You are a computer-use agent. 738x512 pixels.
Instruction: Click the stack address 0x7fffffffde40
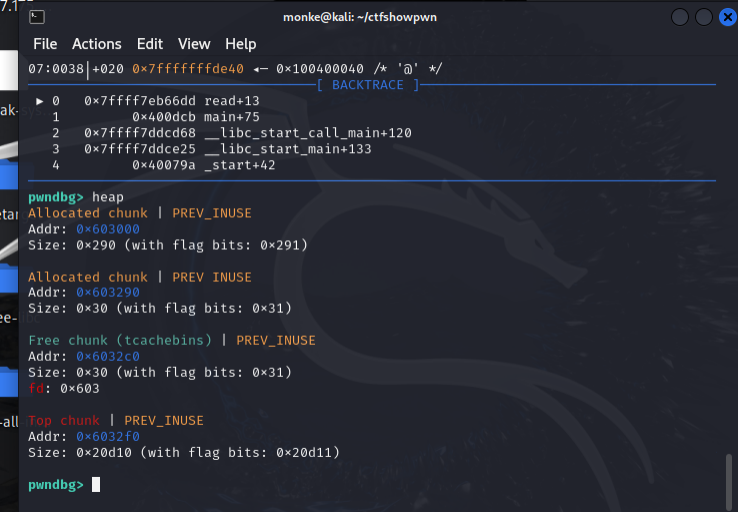pyautogui.click(x=188, y=69)
